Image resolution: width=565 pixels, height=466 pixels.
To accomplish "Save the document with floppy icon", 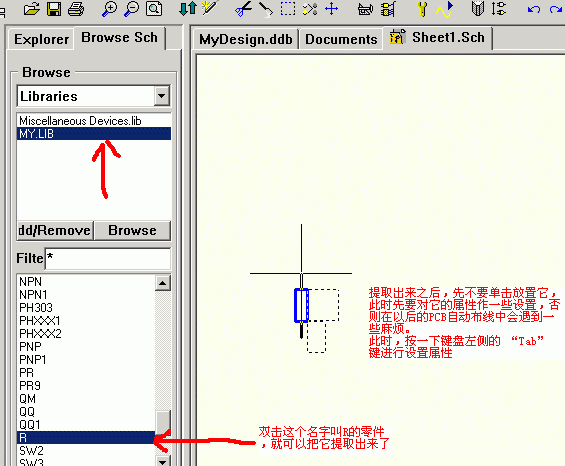I will pos(54,8).
